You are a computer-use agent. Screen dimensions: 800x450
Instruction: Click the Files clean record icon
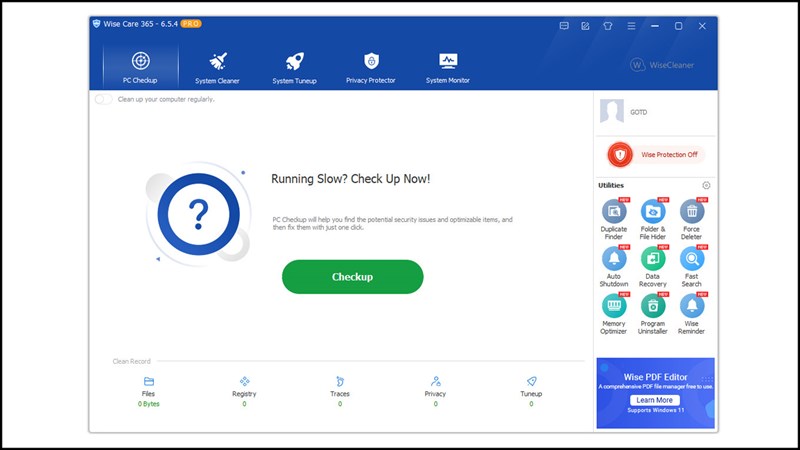click(x=148, y=381)
